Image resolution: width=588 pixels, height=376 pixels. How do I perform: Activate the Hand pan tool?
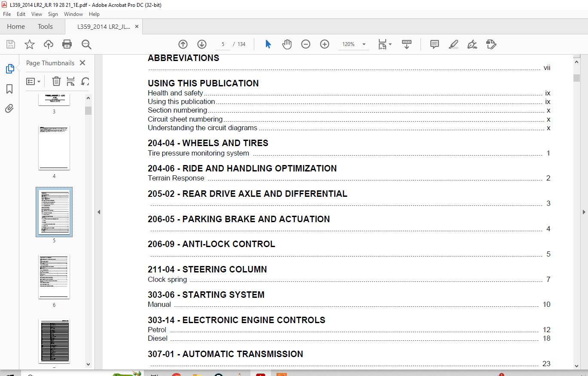pos(287,44)
